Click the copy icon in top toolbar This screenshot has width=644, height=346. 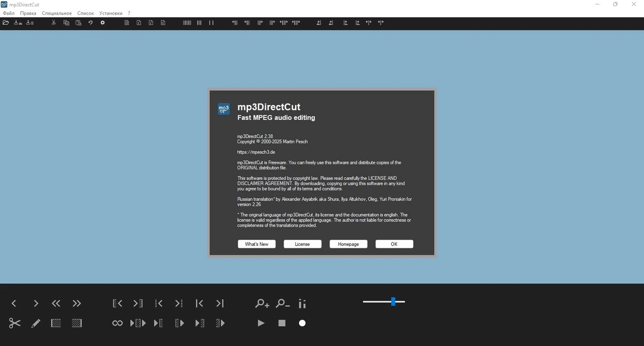coord(66,23)
